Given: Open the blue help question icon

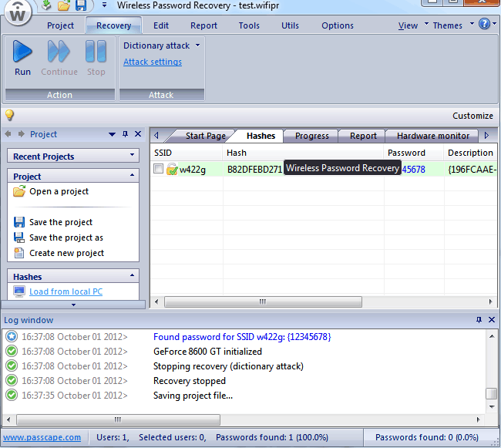Looking at the screenshot, I should [484, 24].
